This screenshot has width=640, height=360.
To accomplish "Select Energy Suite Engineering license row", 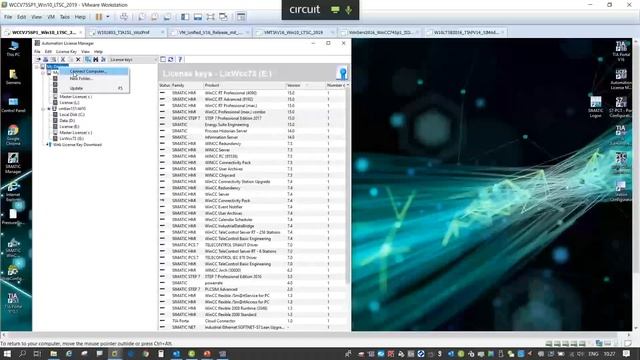I will click(x=252, y=124).
